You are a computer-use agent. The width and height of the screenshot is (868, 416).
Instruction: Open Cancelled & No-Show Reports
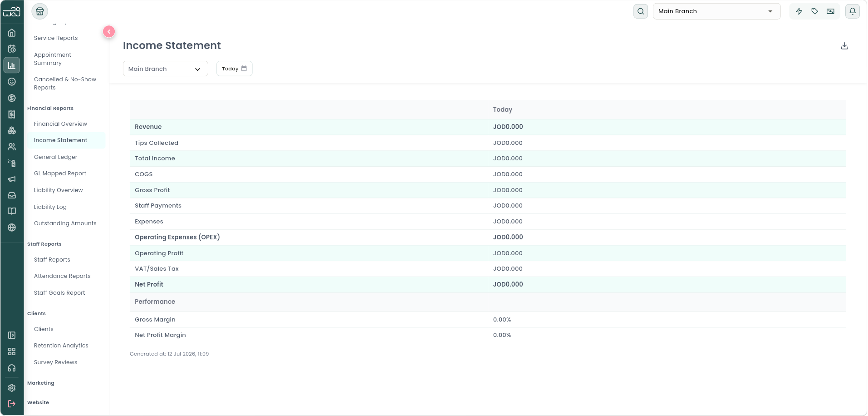[65, 84]
